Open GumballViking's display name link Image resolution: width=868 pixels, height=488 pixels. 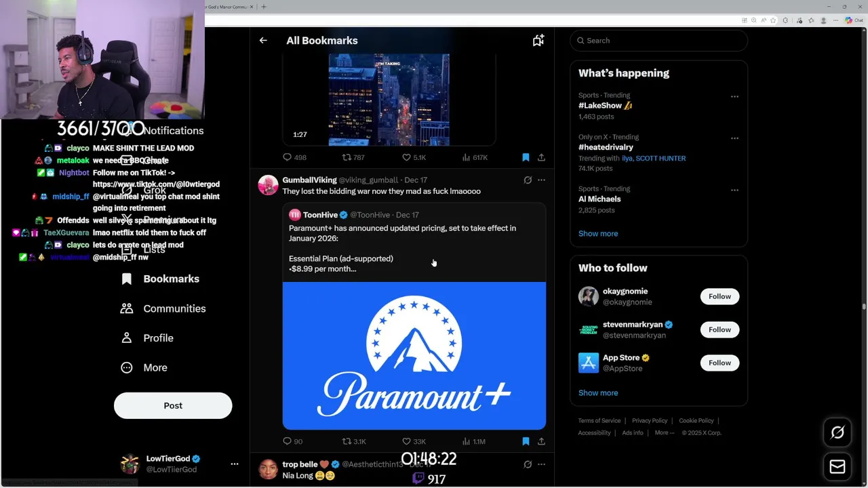(309, 180)
